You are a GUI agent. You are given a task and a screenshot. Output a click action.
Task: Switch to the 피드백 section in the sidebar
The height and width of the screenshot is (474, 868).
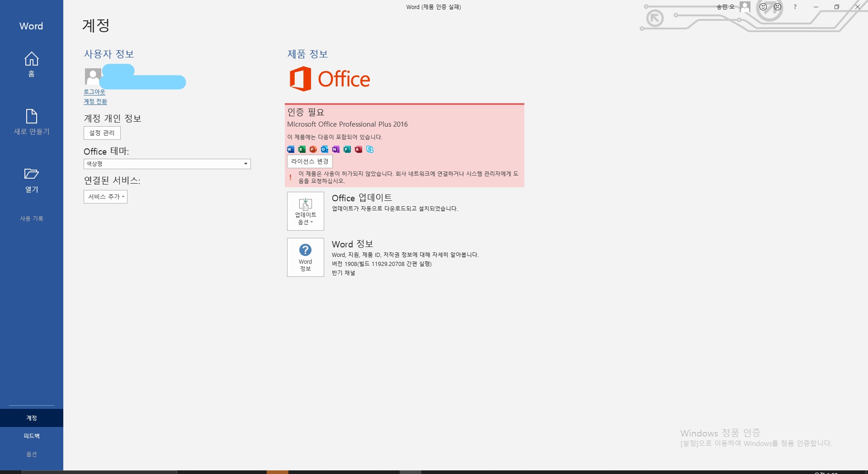click(x=31, y=436)
